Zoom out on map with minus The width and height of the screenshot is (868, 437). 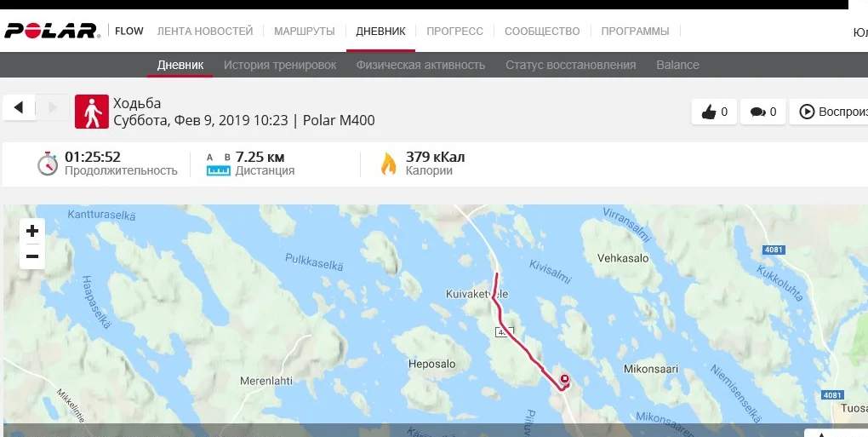click(32, 256)
